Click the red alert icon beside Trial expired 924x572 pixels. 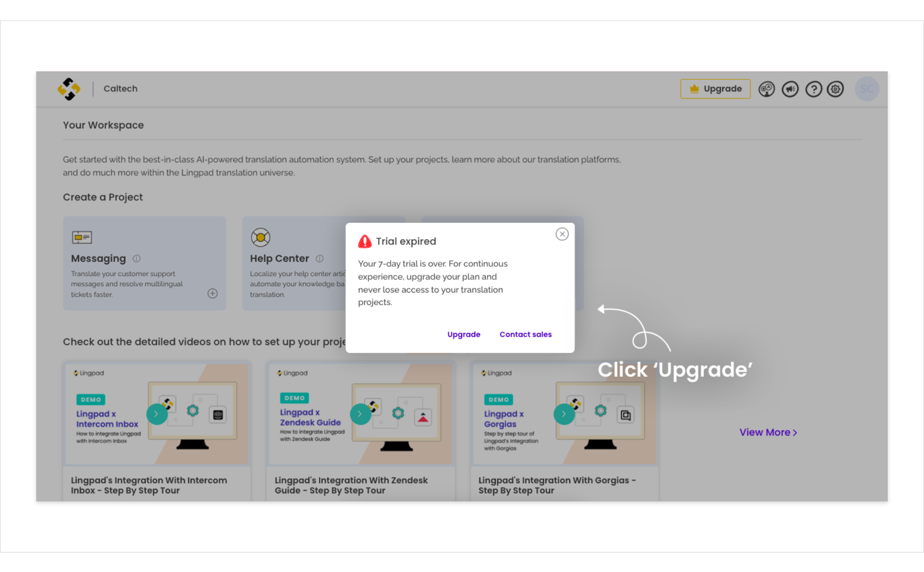(x=365, y=241)
